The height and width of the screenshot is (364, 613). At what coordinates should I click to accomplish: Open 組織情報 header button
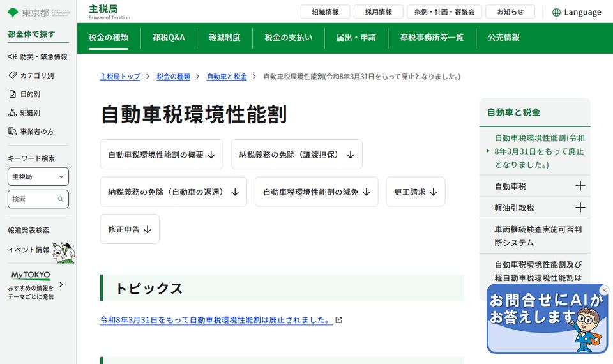click(325, 11)
